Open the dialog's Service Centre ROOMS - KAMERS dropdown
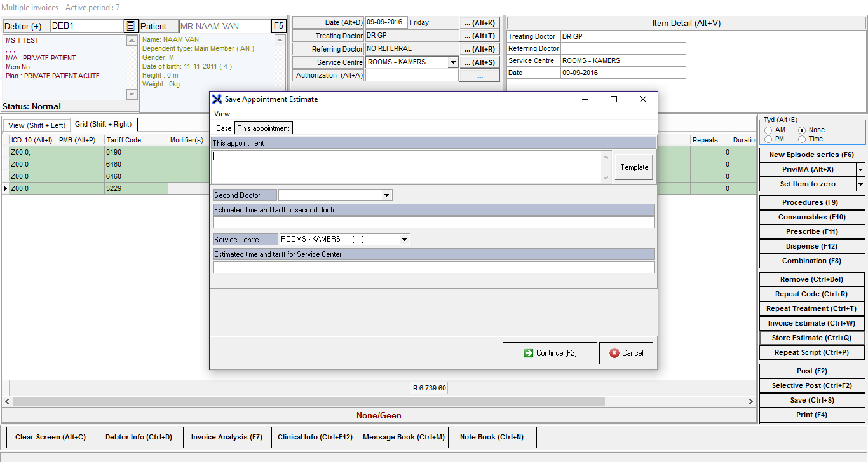 point(404,240)
